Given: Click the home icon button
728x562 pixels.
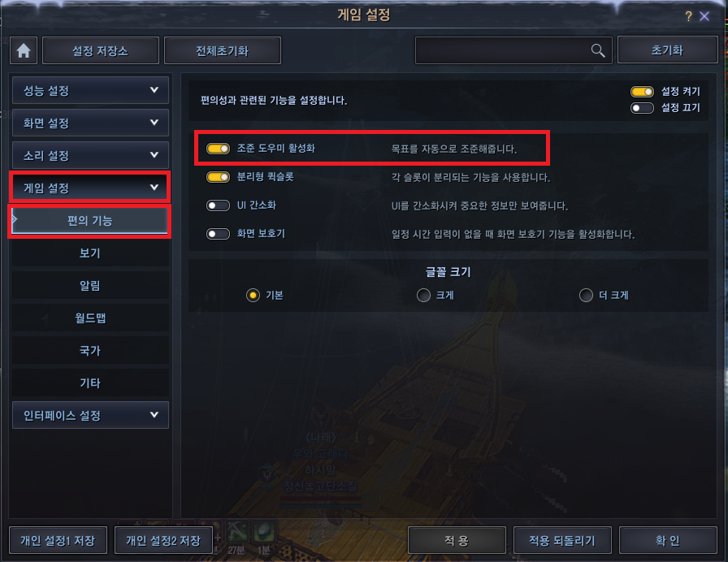Looking at the screenshot, I should tap(24, 50).
